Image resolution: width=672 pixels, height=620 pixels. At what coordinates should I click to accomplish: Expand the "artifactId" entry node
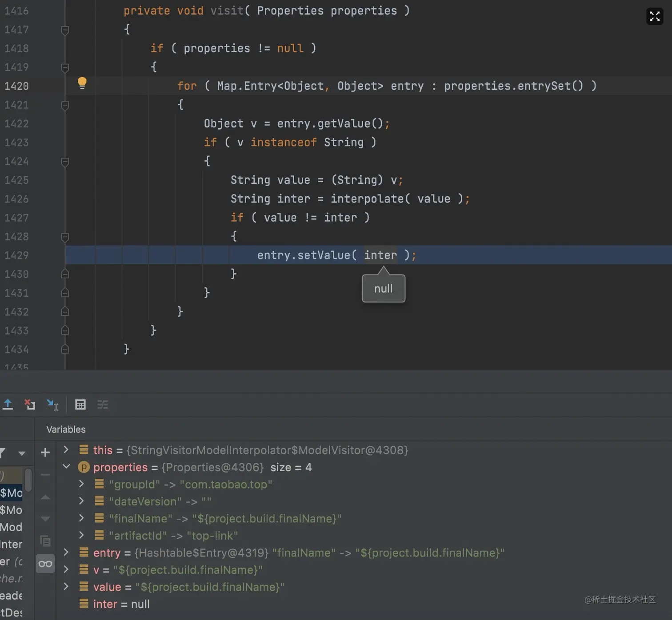point(81,535)
